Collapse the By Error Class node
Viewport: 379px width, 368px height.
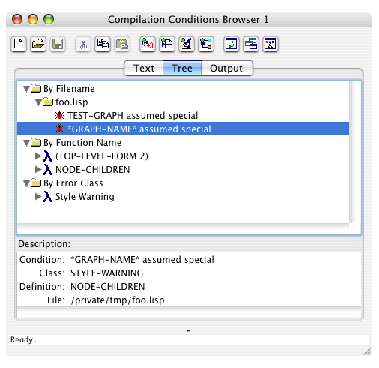pos(26,183)
